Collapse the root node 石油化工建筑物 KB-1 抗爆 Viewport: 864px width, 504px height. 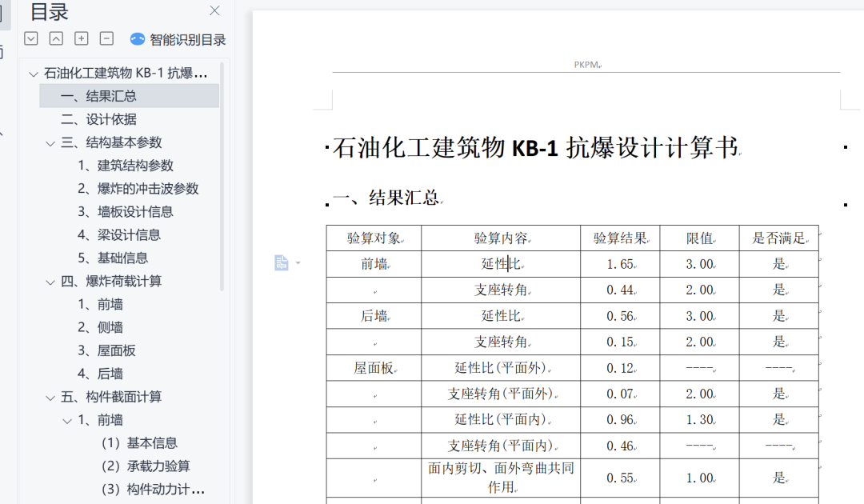(x=33, y=72)
